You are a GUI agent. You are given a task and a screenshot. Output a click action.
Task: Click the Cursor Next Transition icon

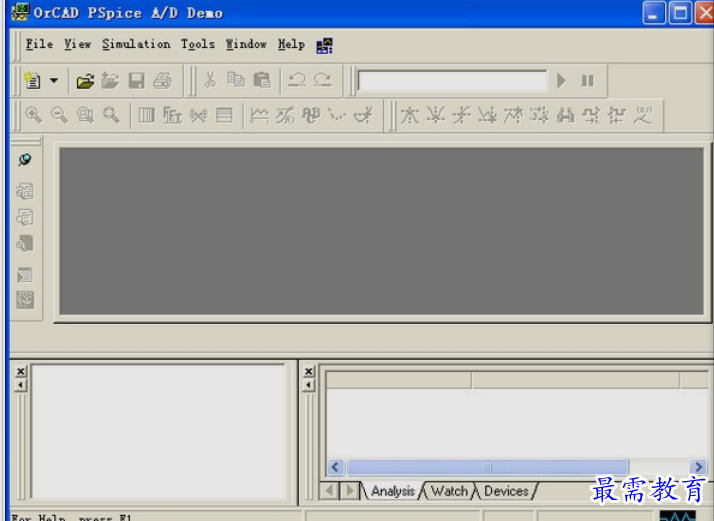pyautogui.click(x=591, y=115)
